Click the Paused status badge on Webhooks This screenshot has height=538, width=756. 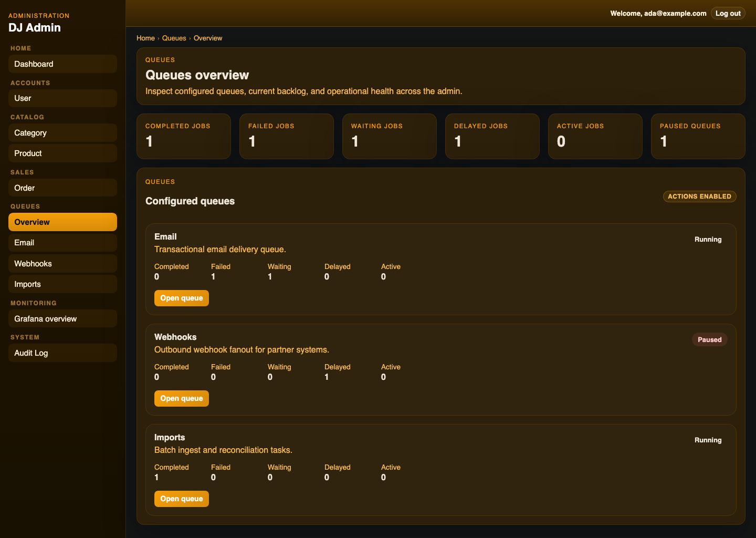pos(709,339)
